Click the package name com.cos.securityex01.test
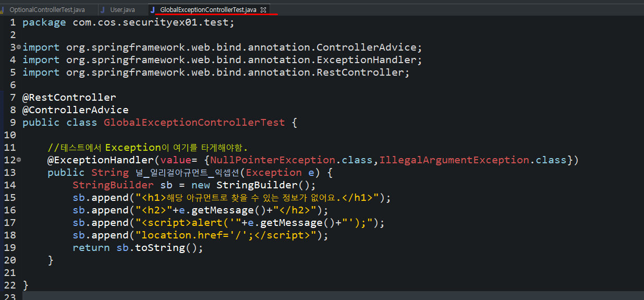644x300 pixels. (x=150, y=22)
